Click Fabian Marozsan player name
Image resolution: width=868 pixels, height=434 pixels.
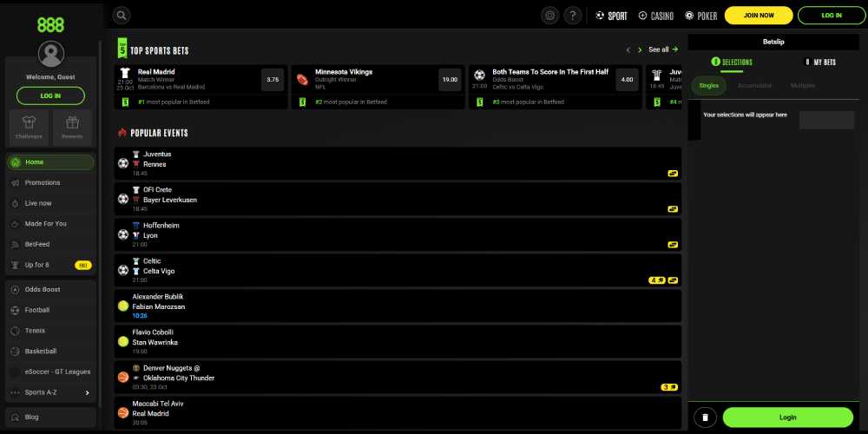(159, 306)
